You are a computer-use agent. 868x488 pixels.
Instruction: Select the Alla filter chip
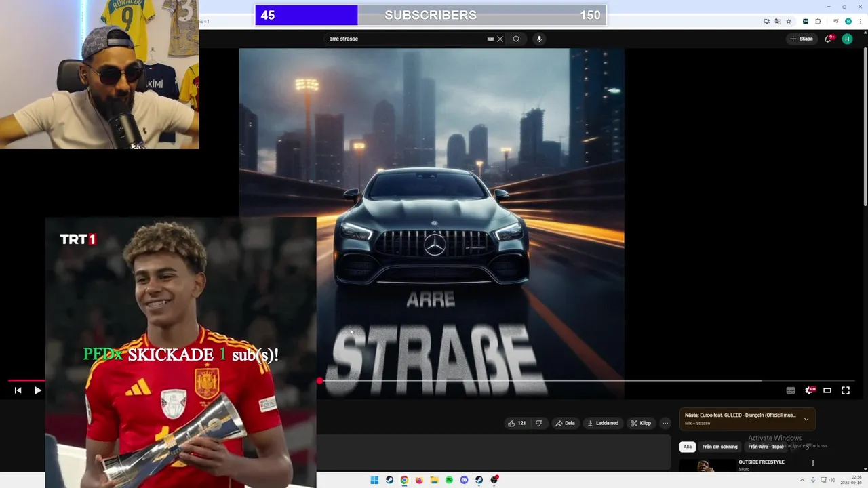(x=688, y=447)
